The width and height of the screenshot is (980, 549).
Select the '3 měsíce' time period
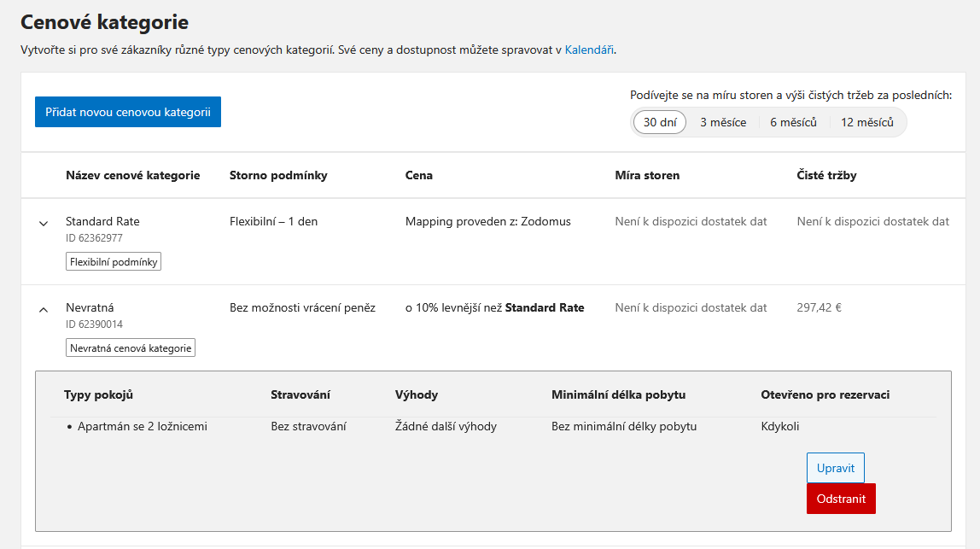pos(723,122)
